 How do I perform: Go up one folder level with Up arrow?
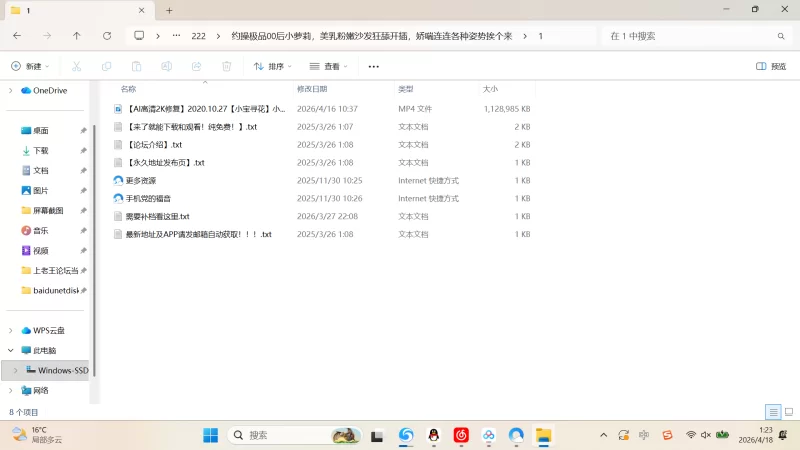tap(77, 35)
